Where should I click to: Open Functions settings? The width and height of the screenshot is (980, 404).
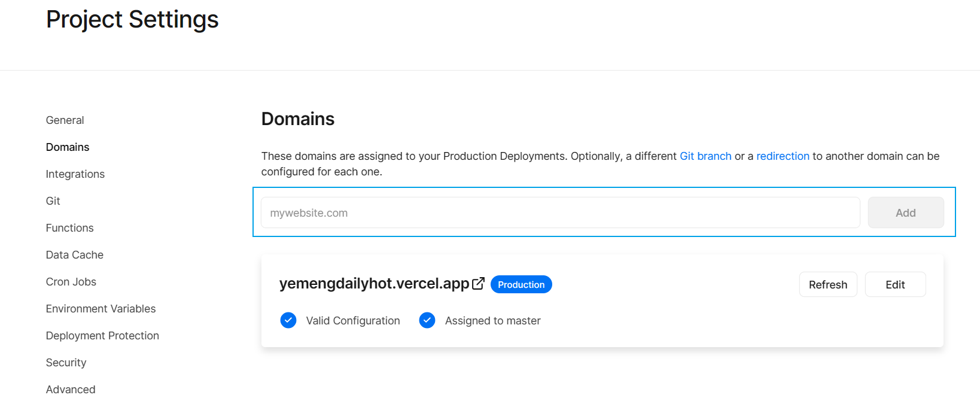70,228
